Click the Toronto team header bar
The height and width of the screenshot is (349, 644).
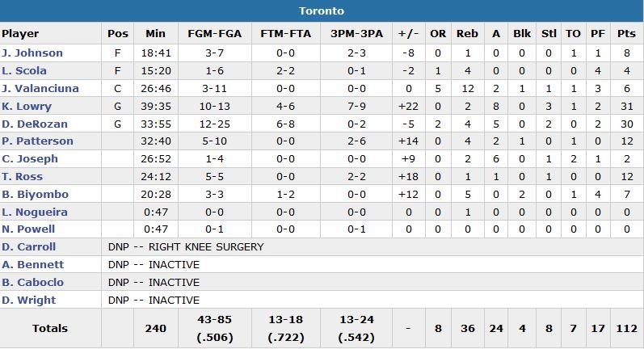coord(322,11)
